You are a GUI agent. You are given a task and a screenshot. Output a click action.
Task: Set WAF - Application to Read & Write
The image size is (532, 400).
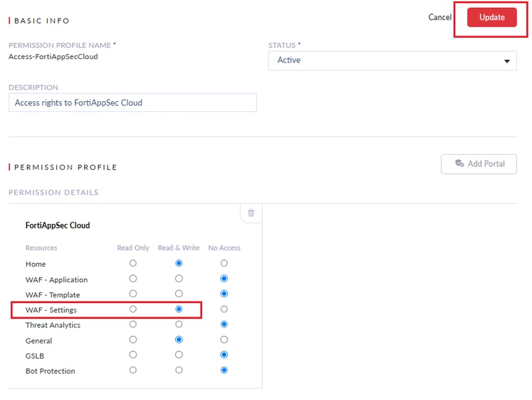pyautogui.click(x=179, y=279)
